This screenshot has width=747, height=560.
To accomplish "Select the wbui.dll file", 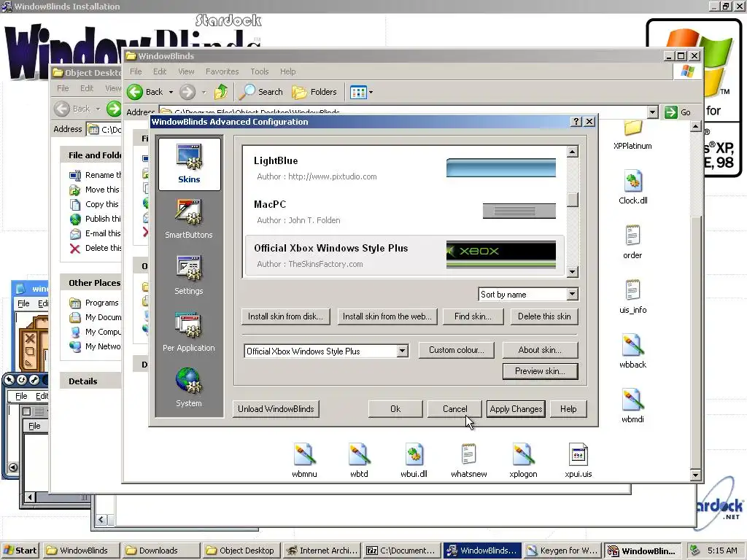I will (414, 461).
